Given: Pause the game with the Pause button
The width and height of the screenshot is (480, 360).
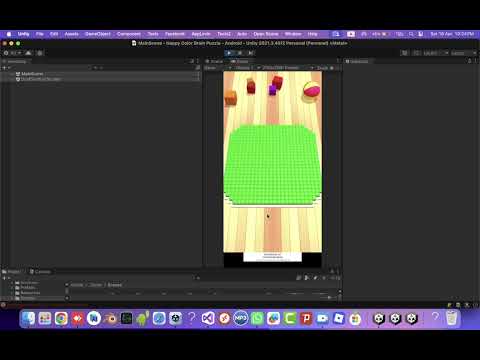Looking at the screenshot, I should coord(240,53).
